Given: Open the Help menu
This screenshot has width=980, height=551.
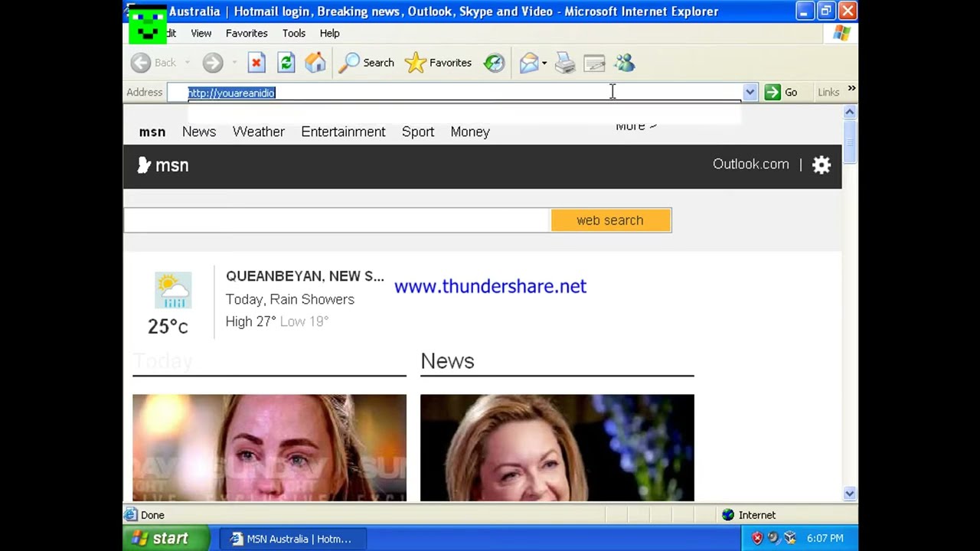Looking at the screenshot, I should 330,33.
